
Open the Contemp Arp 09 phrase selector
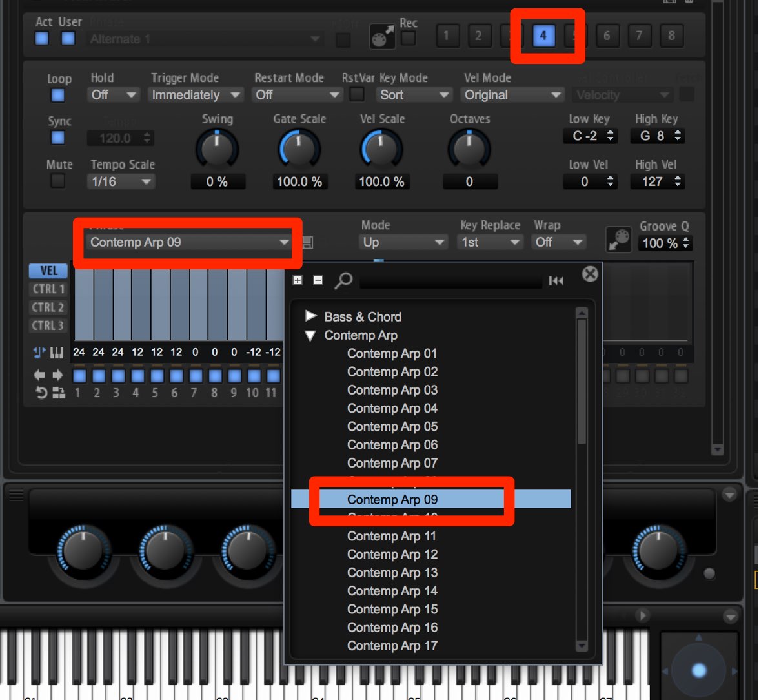tap(189, 242)
